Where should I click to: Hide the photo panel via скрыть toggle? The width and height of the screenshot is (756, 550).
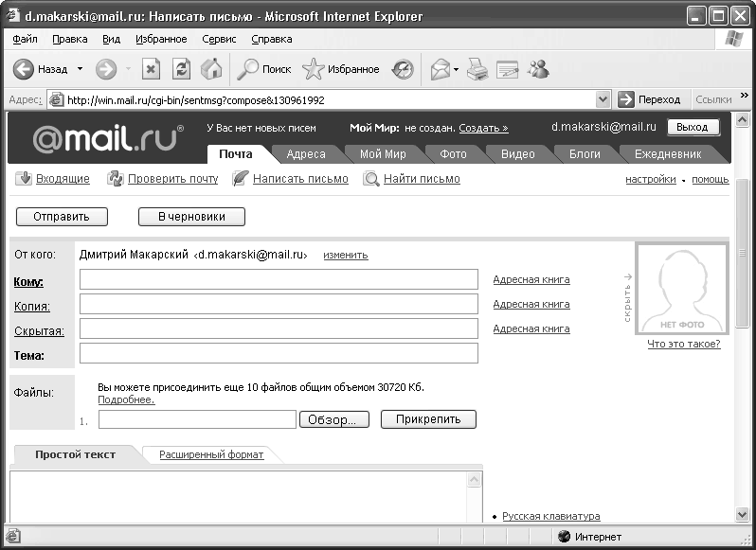(x=627, y=298)
